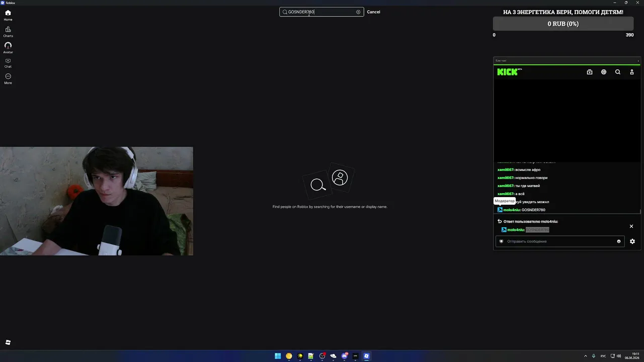Click the Kick chat message input field
This screenshot has height=362, width=644.
coord(560,241)
